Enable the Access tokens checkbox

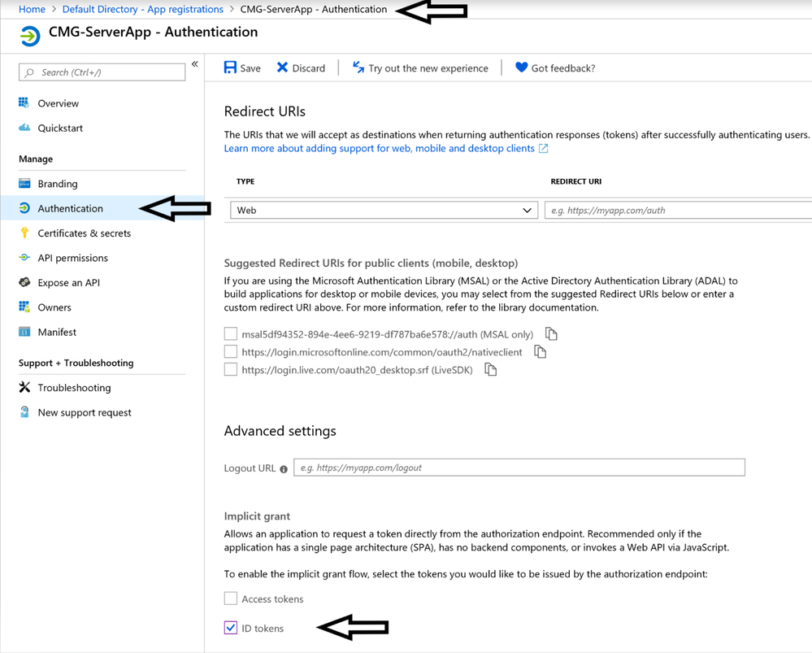tap(231, 599)
